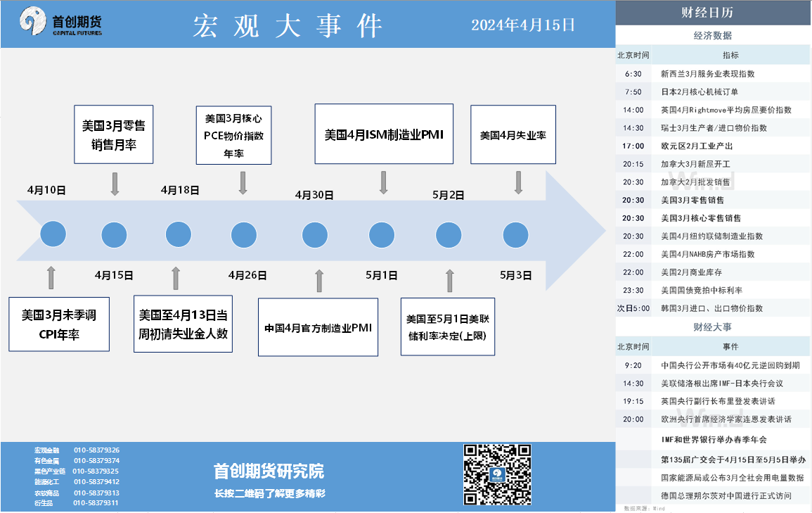Select the timeline dot for 4月18日

click(179, 234)
